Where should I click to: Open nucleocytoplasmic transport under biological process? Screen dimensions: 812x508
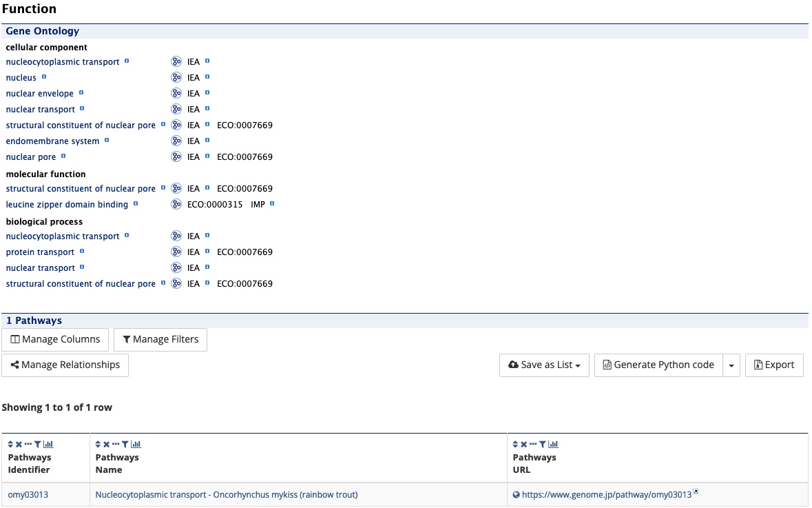pos(63,236)
